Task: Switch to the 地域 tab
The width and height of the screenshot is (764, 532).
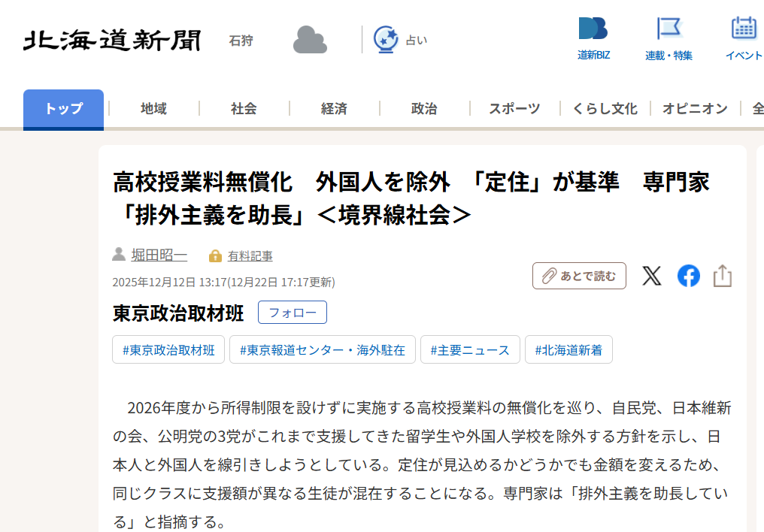Action: [x=153, y=109]
